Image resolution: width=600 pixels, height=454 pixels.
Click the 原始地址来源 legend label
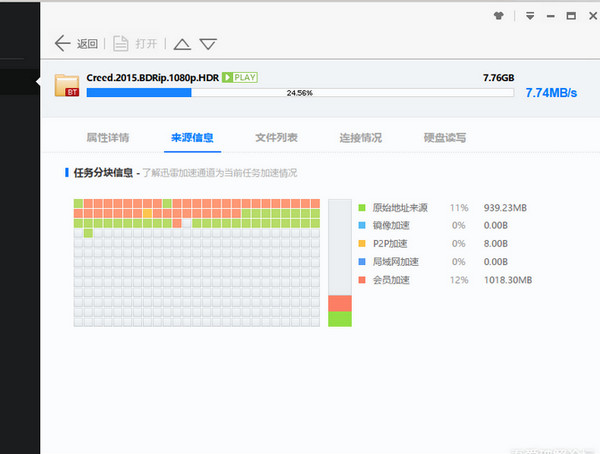tap(400, 208)
